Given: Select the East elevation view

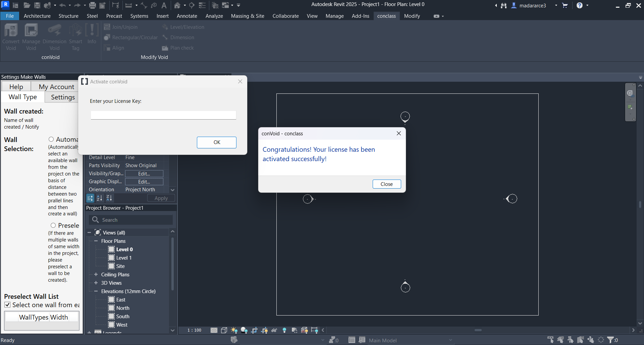Looking at the screenshot, I should (x=121, y=299).
